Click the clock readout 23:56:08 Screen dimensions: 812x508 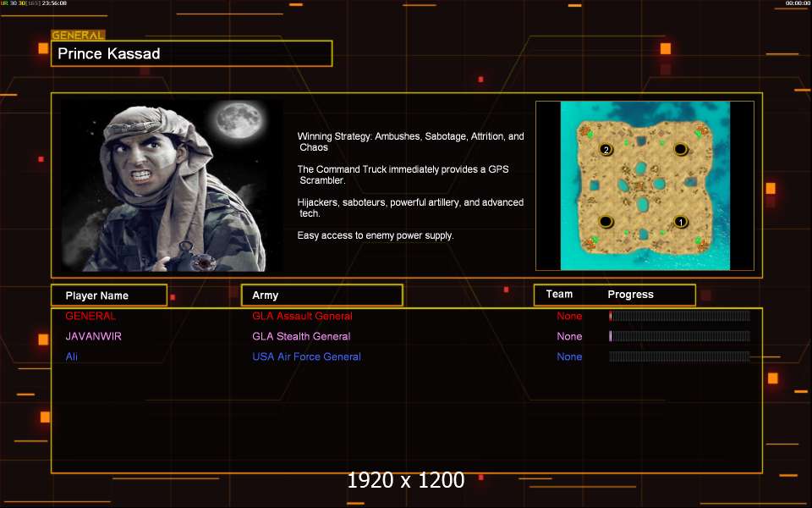(x=54, y=3)
